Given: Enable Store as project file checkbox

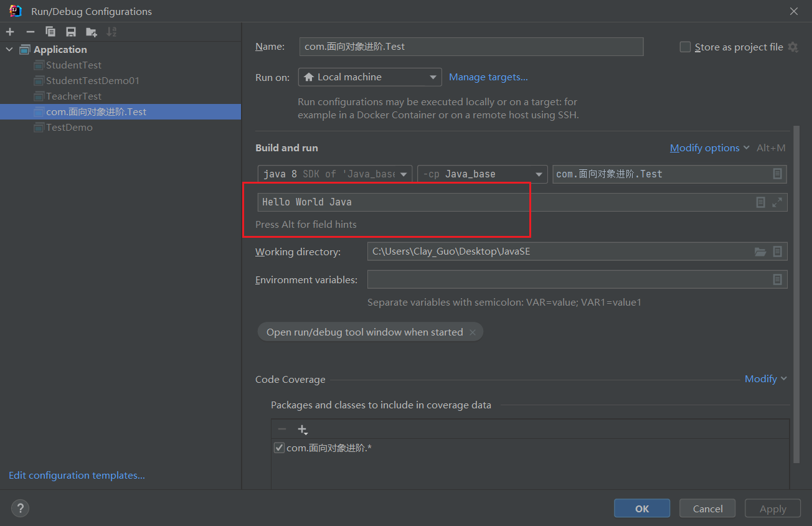Looking at the screenshot, I should coord(685,47).
